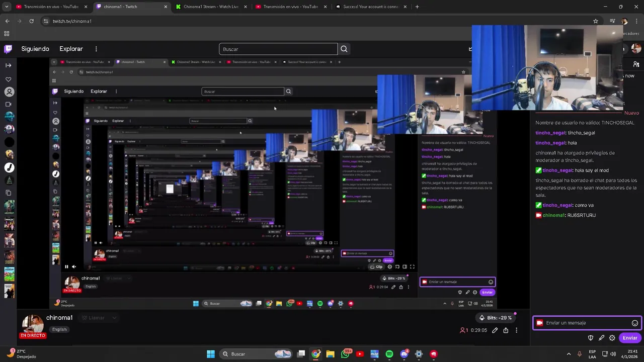The height and width of the screenshot is (362, 644).
Task: Click the purple Enviar button
Action: click(x=630, y=338)
